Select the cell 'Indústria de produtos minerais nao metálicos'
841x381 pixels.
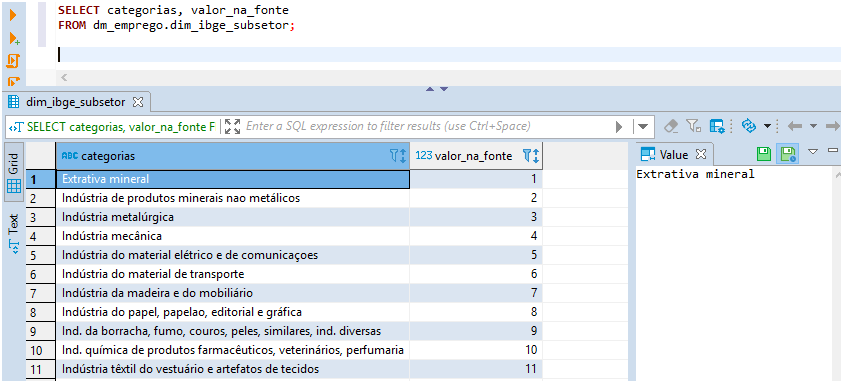[232, 198]
